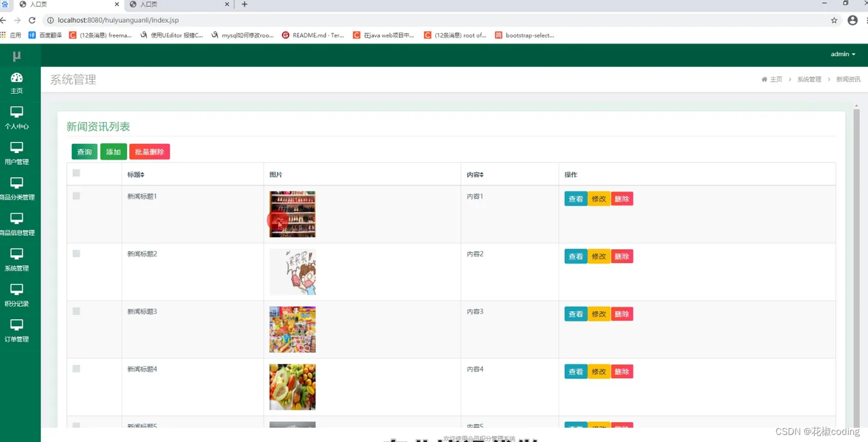The image size is (868, 442).
Task: Click the μ logo in top-left
Action: point(17,56)
